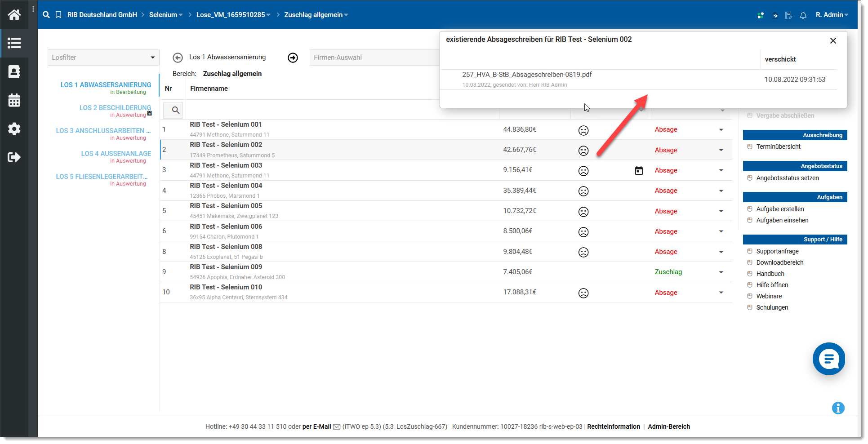
Task: Open Downloadbereich link
Action: 780,262
